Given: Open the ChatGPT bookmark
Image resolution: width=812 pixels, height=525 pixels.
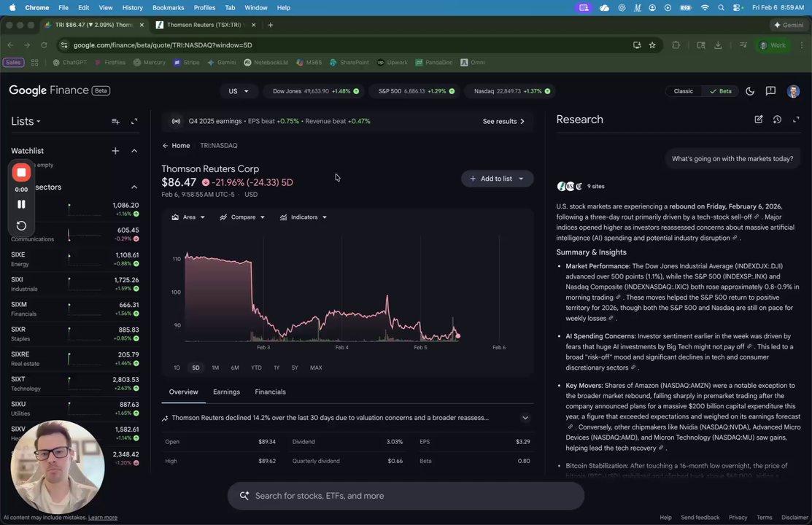Looking at the screenshot, I should (x=70, y=62).
